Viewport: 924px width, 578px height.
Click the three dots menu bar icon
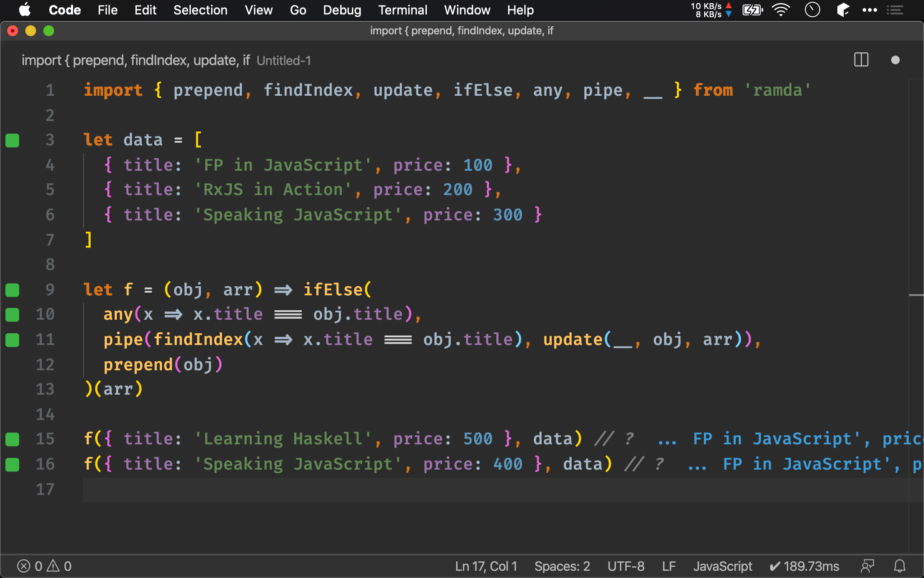click(869, 9)
